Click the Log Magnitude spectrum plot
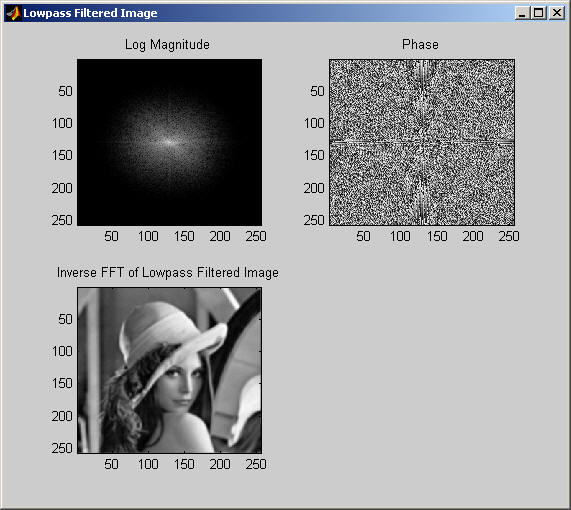571x510 pixels. 169,142
